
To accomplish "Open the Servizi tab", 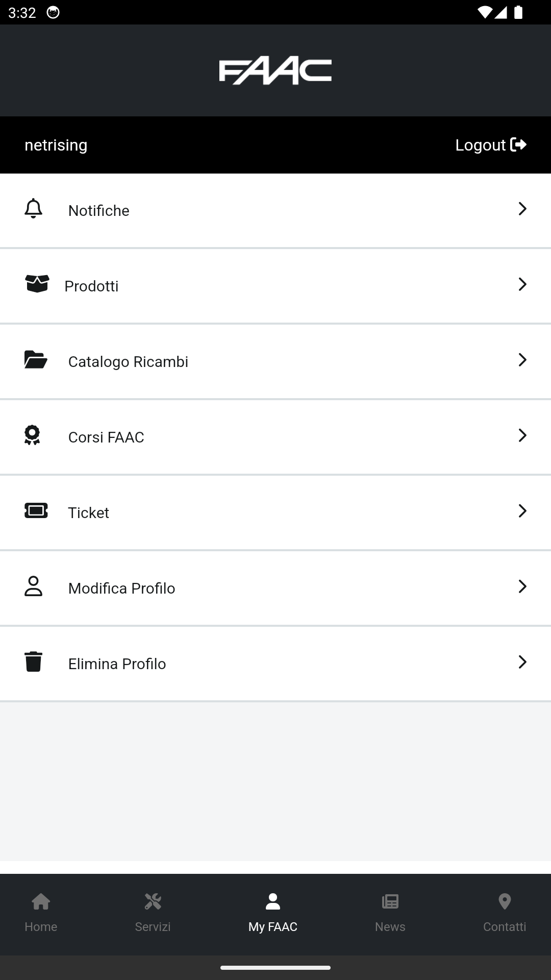I will coord(153,913).
